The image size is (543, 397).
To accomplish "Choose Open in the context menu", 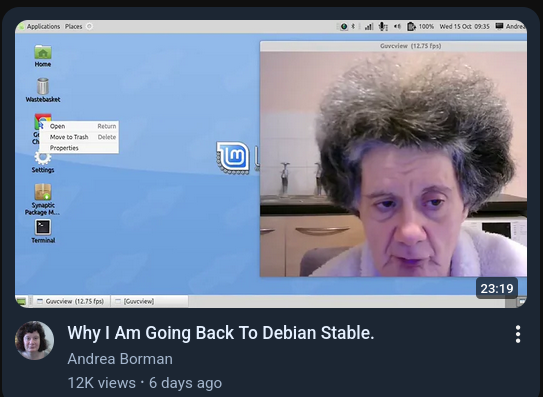I will click(79, 126).
